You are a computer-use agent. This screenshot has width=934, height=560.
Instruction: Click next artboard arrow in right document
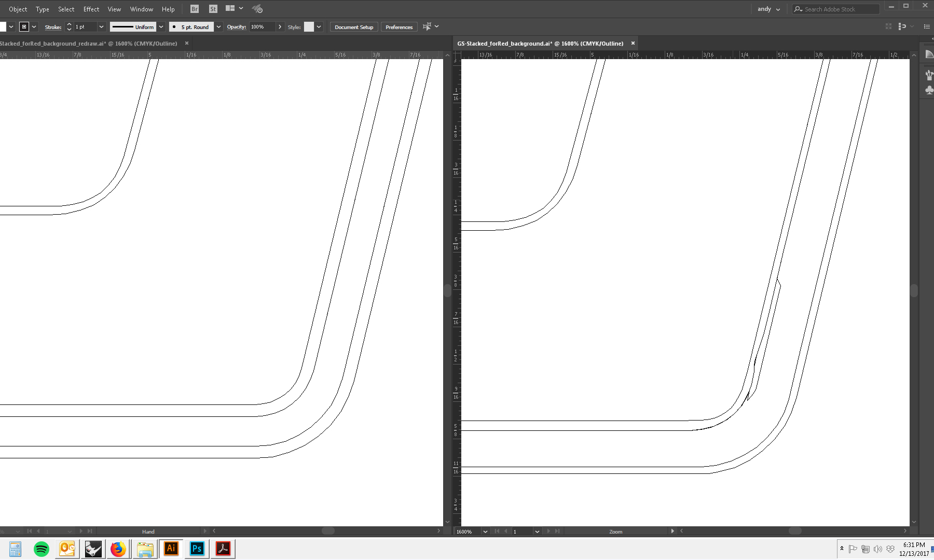pos(548,531)
